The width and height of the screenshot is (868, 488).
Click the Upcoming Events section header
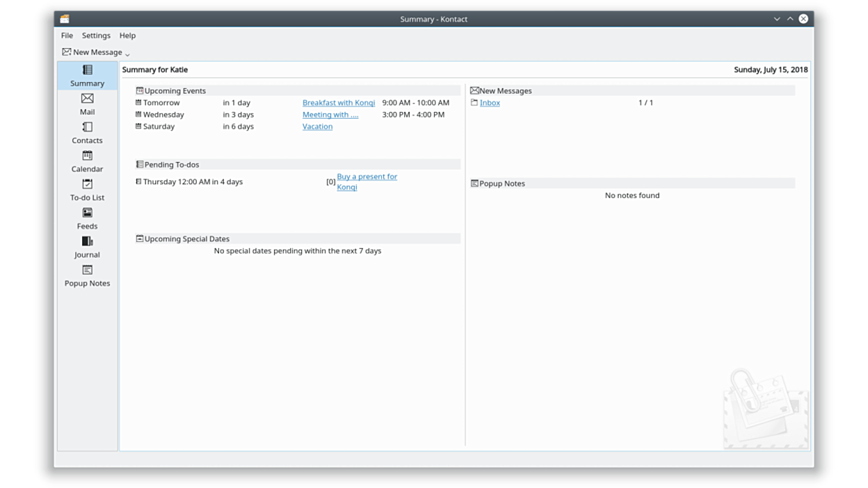point(175,90)
